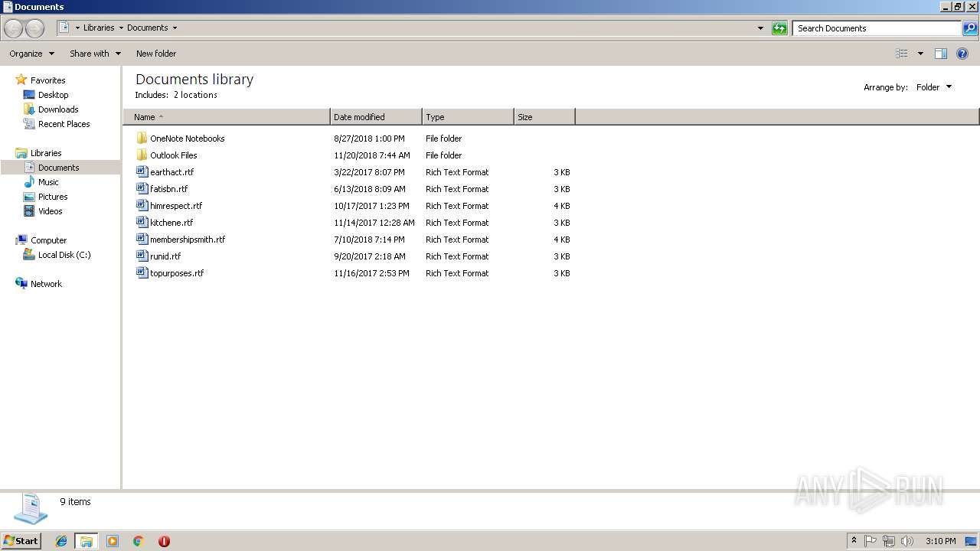Viewport: 980px width, 551px height.
Task: Open the Start menu
Action: 21,541
